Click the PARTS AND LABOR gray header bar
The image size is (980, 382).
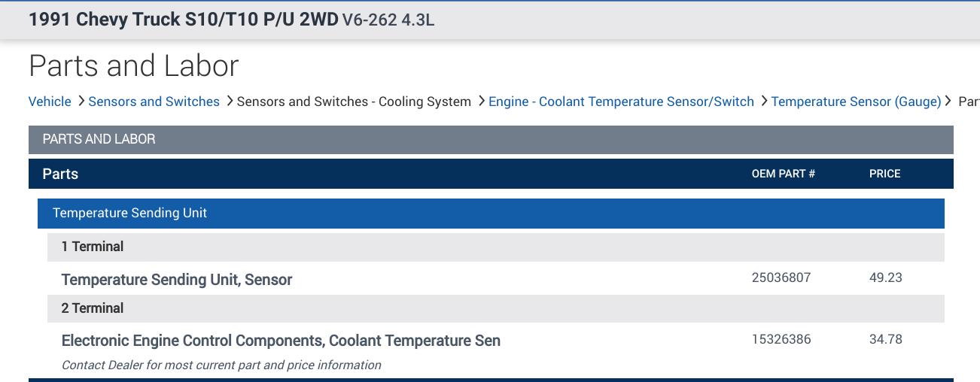pos(491,140)
